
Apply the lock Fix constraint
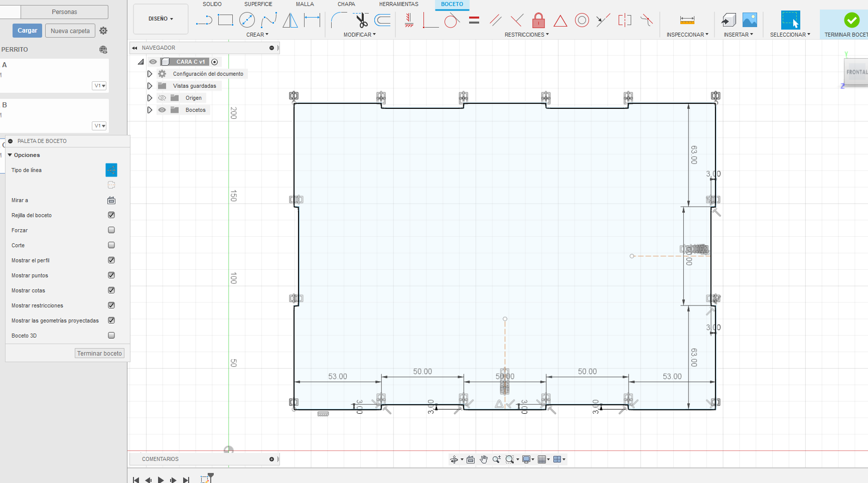(538, 20)
